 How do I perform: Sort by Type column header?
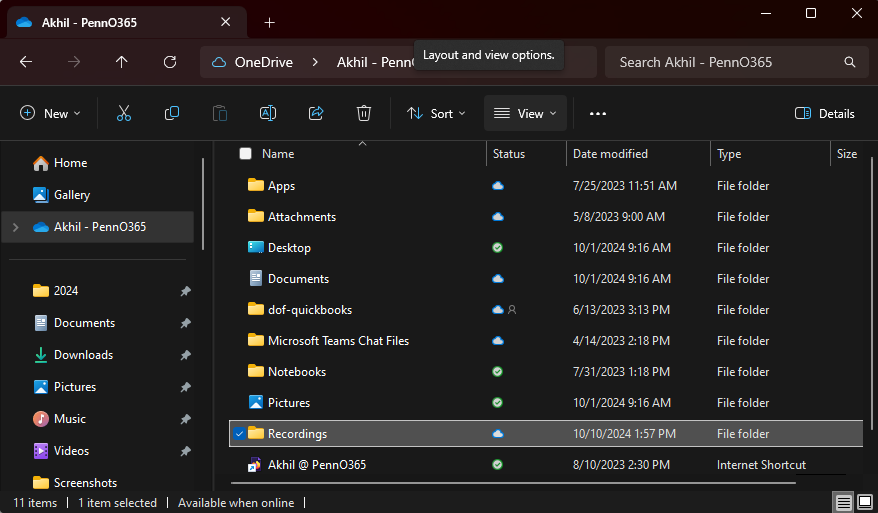(728, 153)
